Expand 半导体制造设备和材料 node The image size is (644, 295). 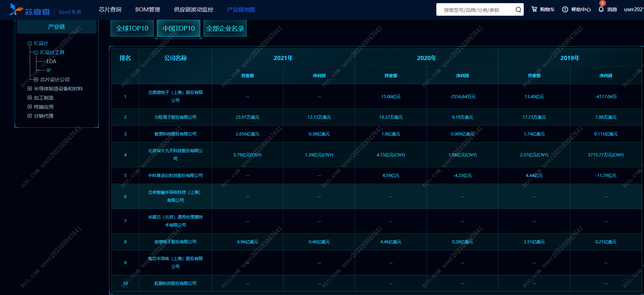(x=30, y=89)
